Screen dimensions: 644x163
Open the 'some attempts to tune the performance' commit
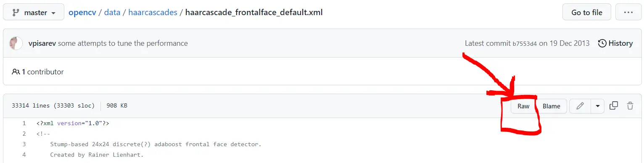[x=123, y=43]
